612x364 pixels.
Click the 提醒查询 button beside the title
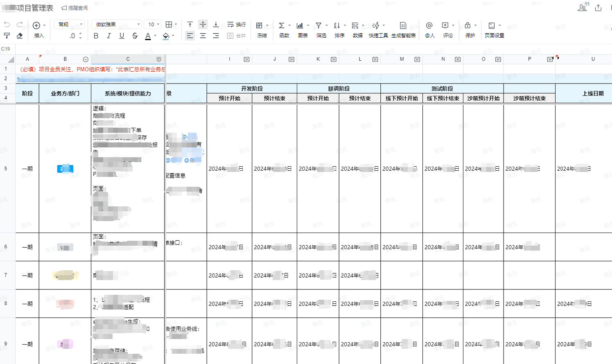coord(75,8)
